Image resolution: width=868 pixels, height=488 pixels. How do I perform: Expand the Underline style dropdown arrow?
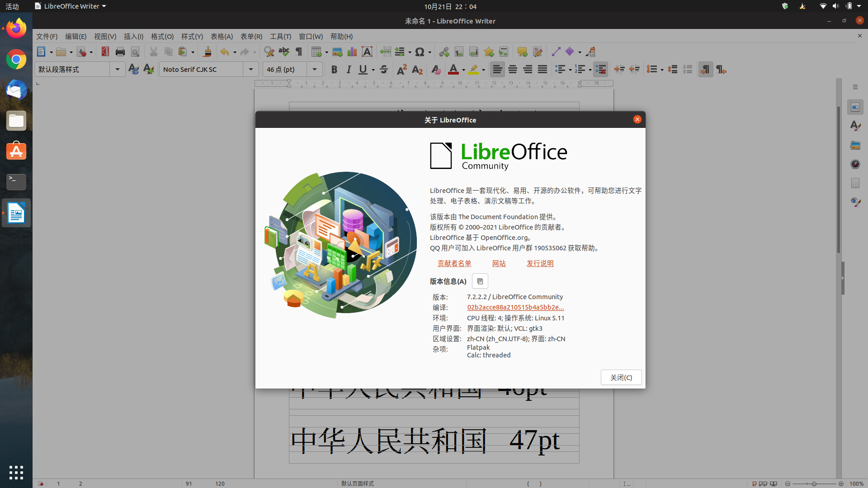pyautogui.click(x=373, y=70)
